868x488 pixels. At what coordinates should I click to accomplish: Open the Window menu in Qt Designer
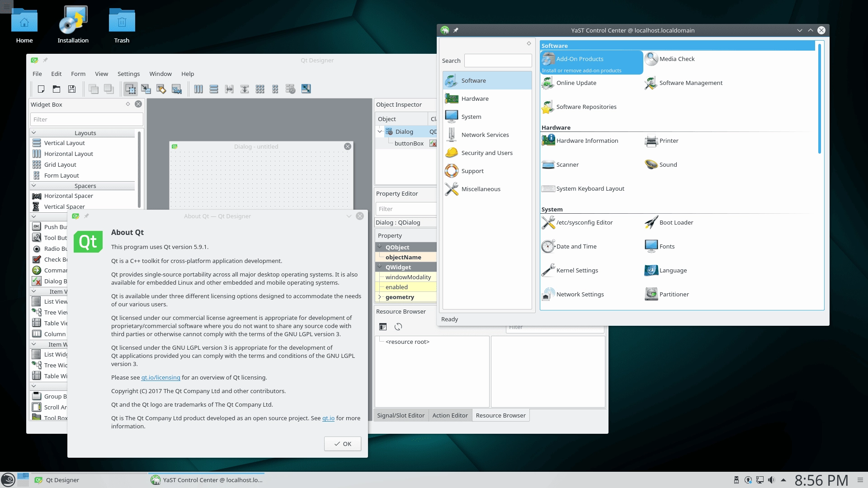[x=160, y=74]
